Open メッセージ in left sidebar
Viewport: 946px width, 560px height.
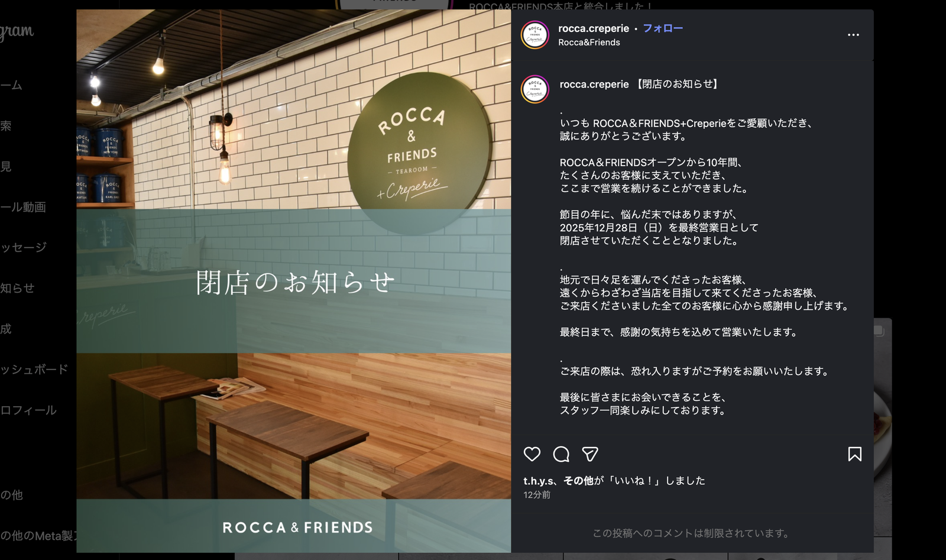click(23, 247)
